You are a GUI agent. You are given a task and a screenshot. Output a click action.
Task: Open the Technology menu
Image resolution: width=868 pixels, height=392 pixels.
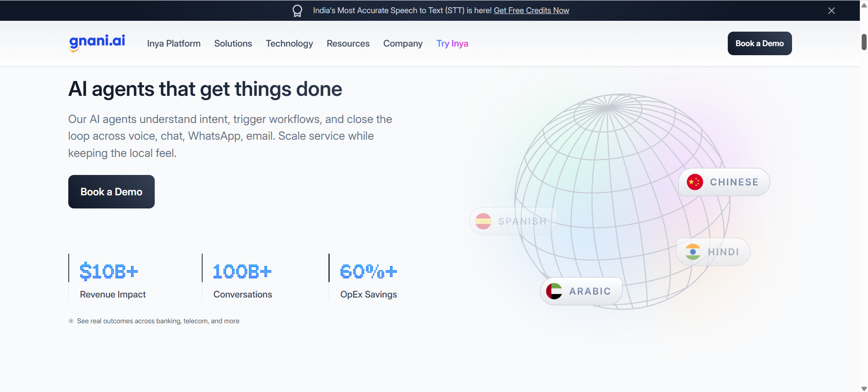point(289,43)
